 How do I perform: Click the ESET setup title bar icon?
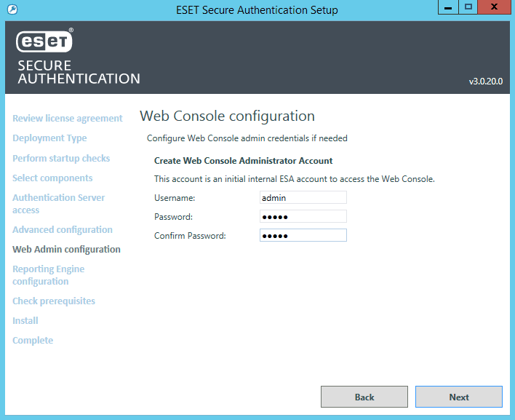12,9
